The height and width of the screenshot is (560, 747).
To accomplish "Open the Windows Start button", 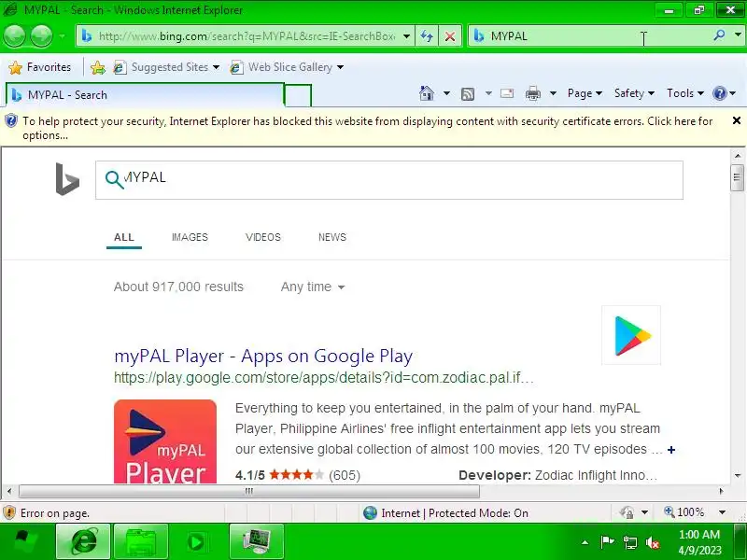I will tap(25, 541).
